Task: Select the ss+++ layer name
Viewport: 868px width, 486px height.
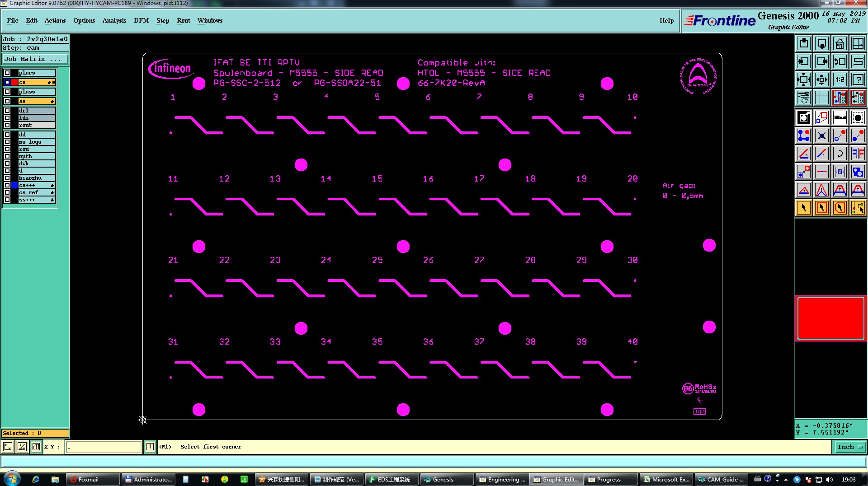Action: (37, 200)
